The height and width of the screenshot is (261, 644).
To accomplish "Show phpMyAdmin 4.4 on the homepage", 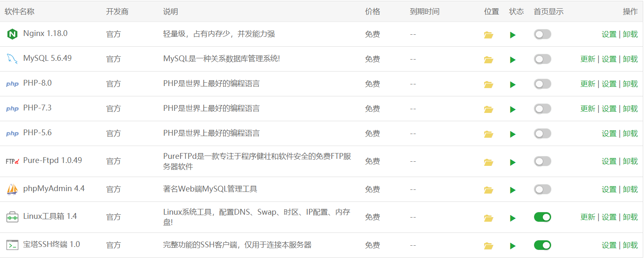I will [542, 189].
